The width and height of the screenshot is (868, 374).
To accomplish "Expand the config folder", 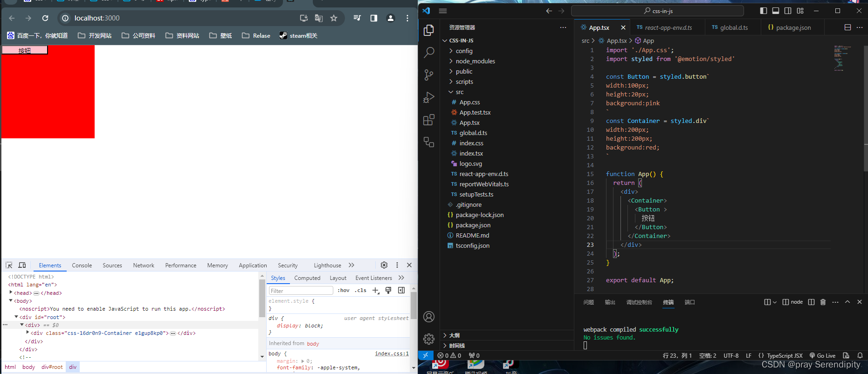I will (x=507, y=51).
